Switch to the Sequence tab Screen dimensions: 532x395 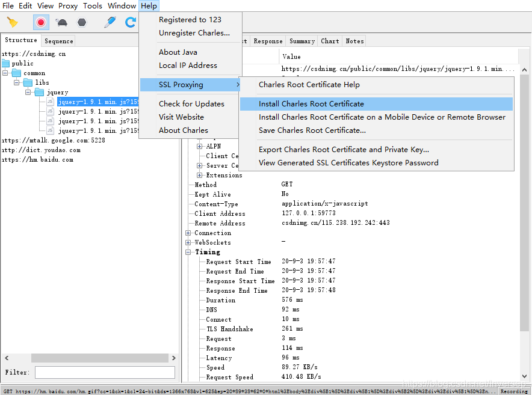click(x=59, y=41)
